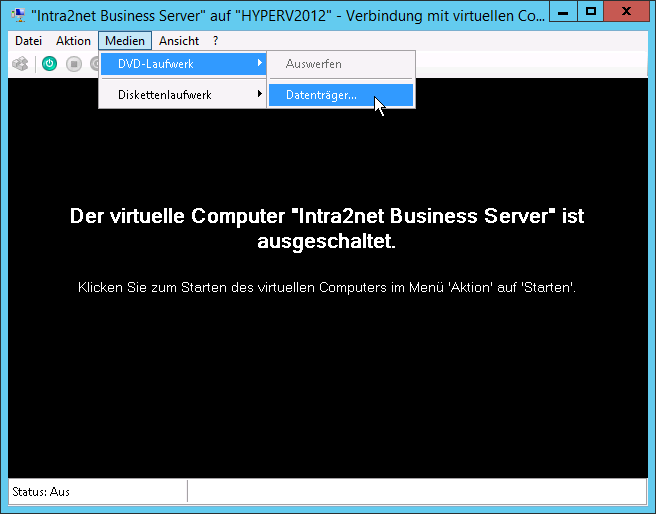Screen dimensions: 656x514
Task: Start the VM with green power icon
Action: (49, 64)
